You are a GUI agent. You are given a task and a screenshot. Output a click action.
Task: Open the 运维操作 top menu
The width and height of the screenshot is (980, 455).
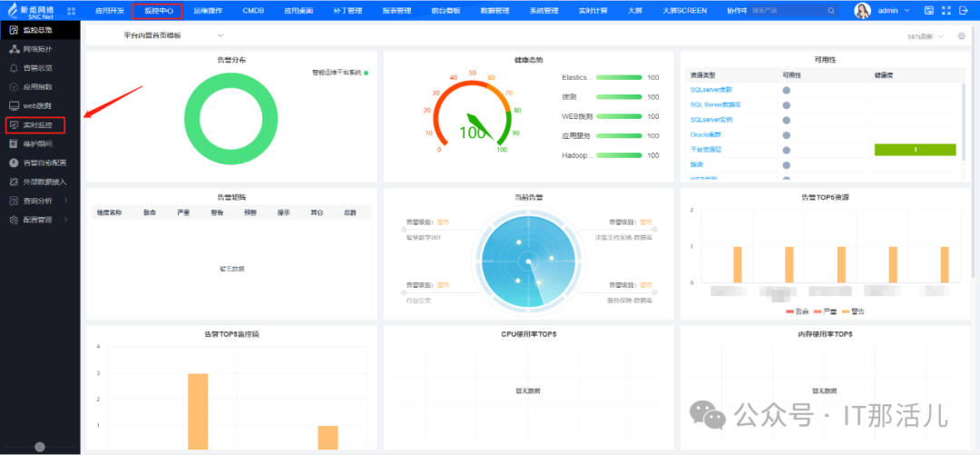click(x=208, y=11)
